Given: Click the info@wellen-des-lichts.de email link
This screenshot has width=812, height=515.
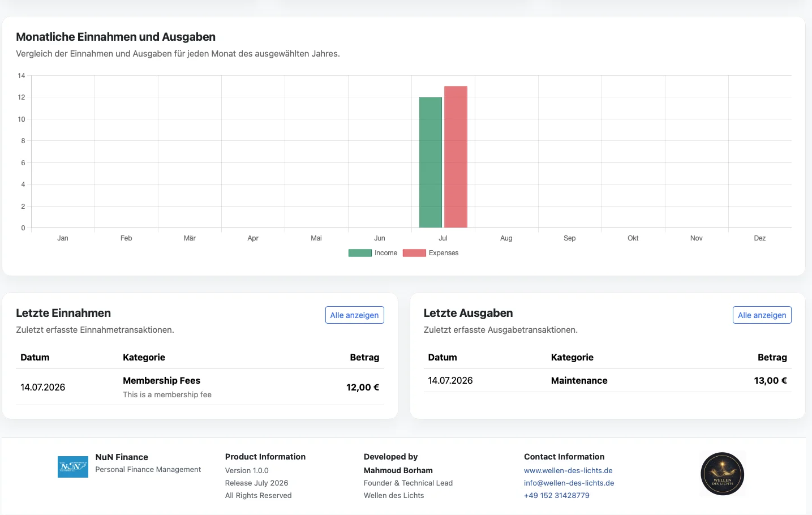Looking at the screenshot, I should pyautogui.click(x=569, y=483).
